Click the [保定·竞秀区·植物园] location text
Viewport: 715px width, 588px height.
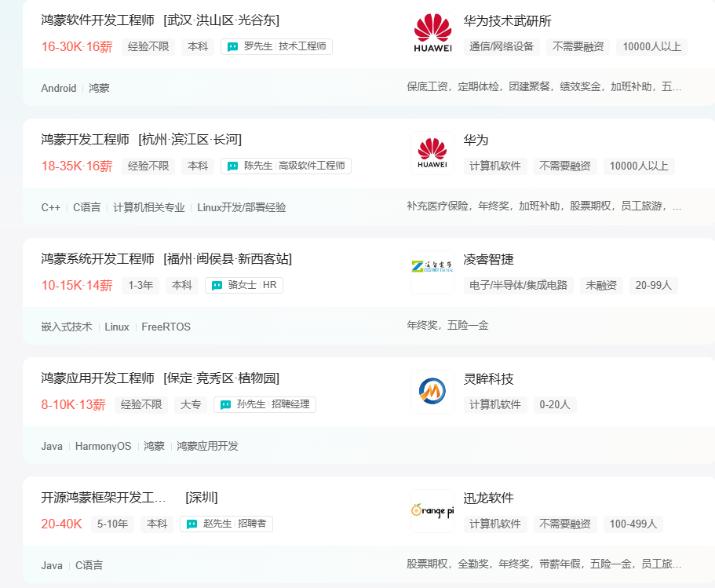pos(221,378)
